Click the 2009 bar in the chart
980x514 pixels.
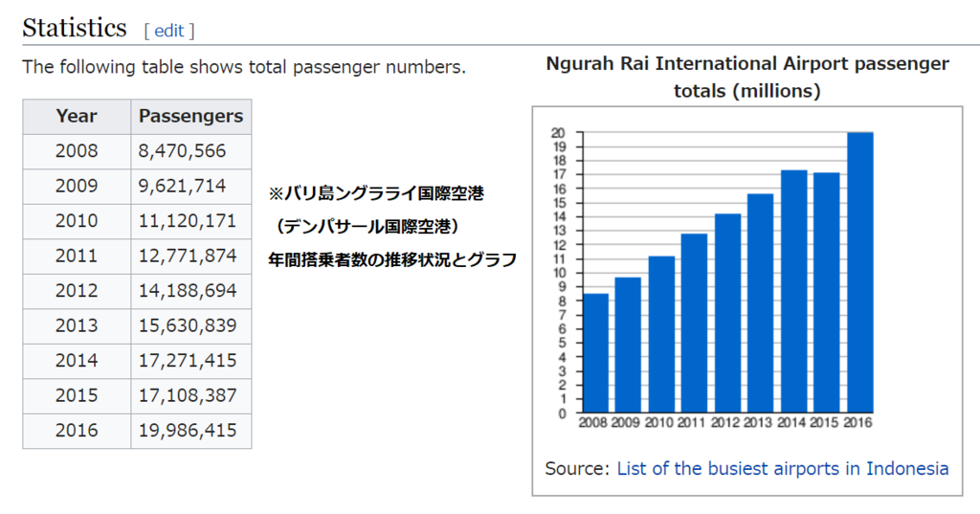pyautogui.click(x=628, y=345)
